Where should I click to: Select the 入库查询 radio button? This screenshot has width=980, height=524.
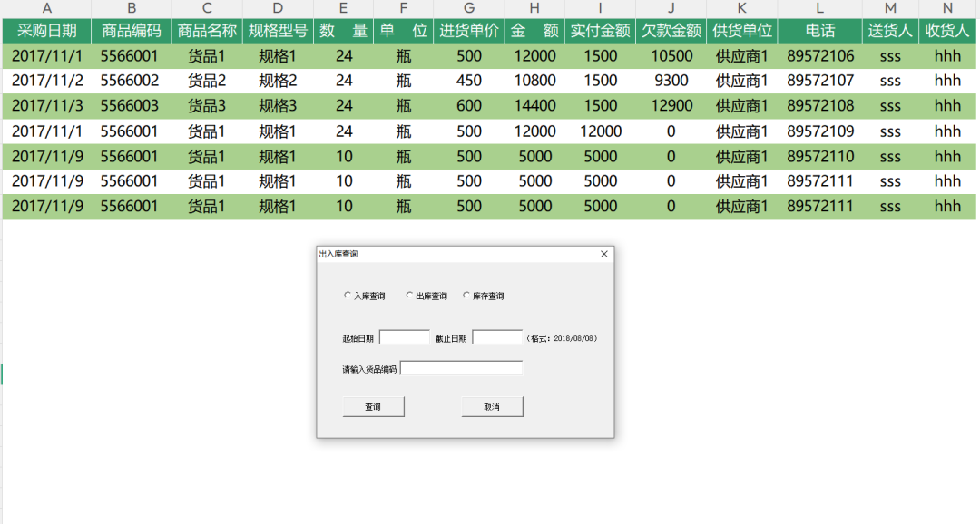(x=348, y=296)
